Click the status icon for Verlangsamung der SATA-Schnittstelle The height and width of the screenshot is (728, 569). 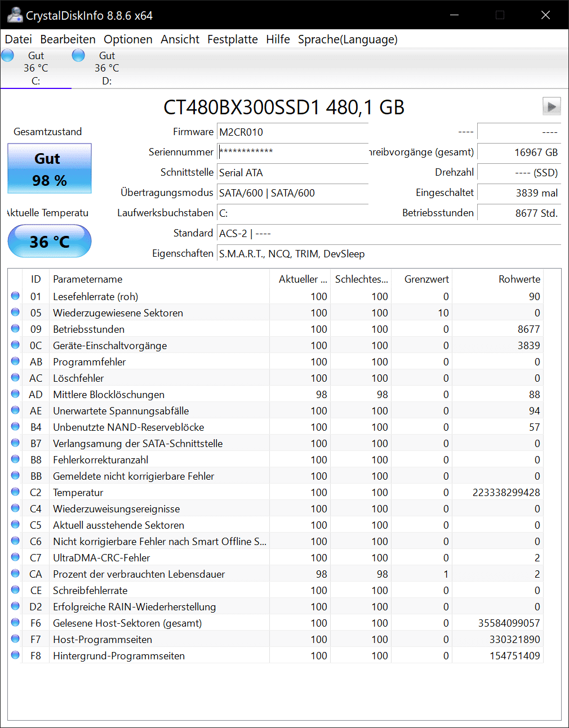pos(15,443)
